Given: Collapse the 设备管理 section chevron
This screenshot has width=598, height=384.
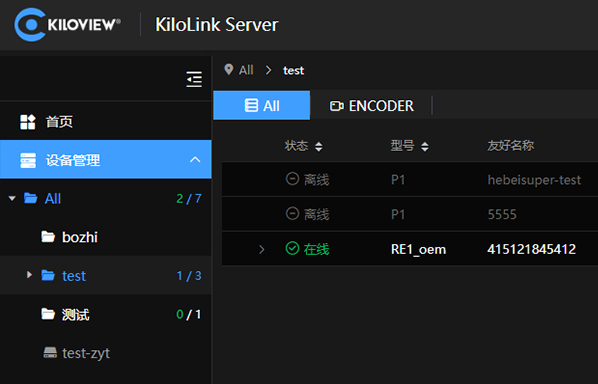Looking at the screenshot, I should click(195, 159).
